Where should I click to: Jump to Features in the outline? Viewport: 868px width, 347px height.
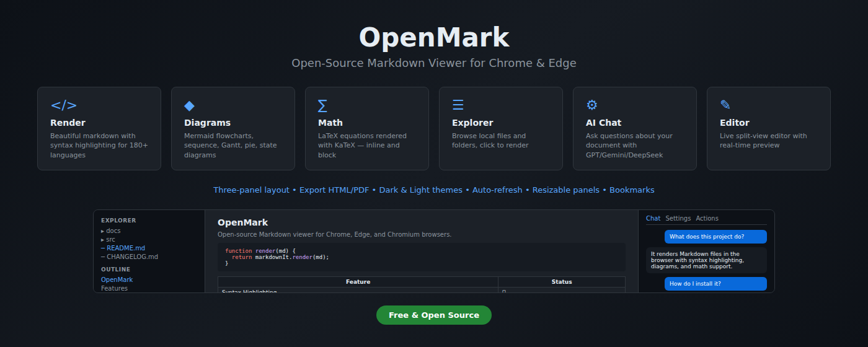pyautogui.click(x=114, y=288)
